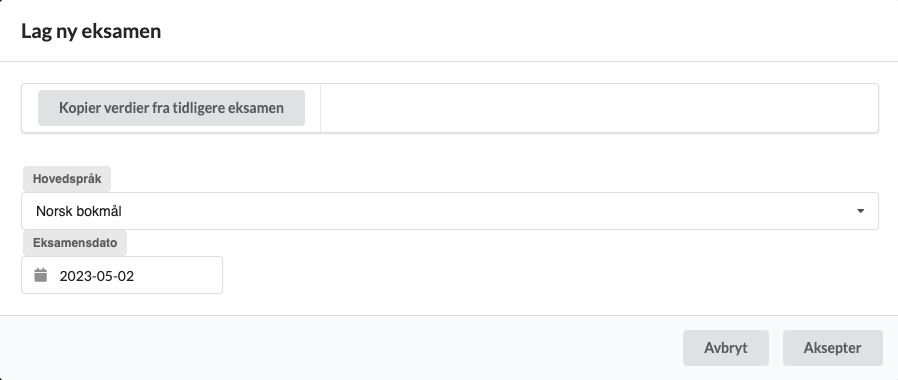This screenshot has height=380, width=898.
Task: Click the empty box right of the copy button
Action: [x=599, y=108]
